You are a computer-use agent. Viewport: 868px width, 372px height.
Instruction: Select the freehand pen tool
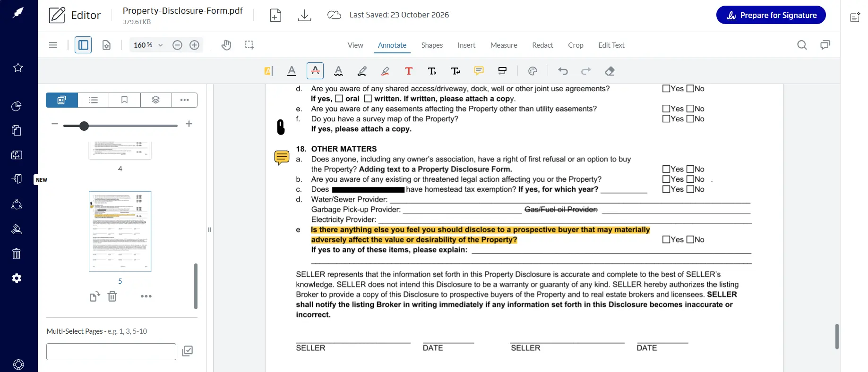[x=362, y=71]
